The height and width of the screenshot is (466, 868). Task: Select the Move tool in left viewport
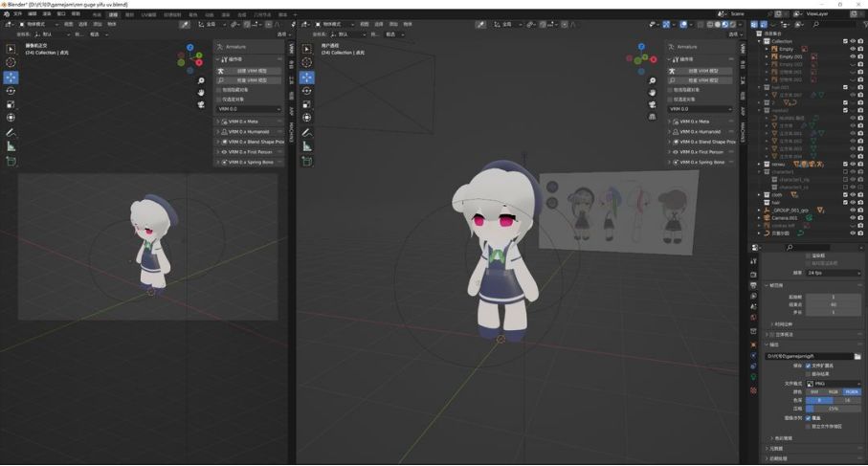[11, 77]
